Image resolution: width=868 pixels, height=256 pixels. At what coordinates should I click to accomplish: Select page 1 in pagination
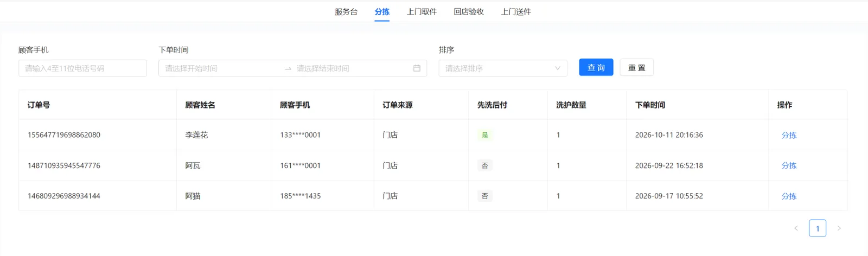point(818,228)
